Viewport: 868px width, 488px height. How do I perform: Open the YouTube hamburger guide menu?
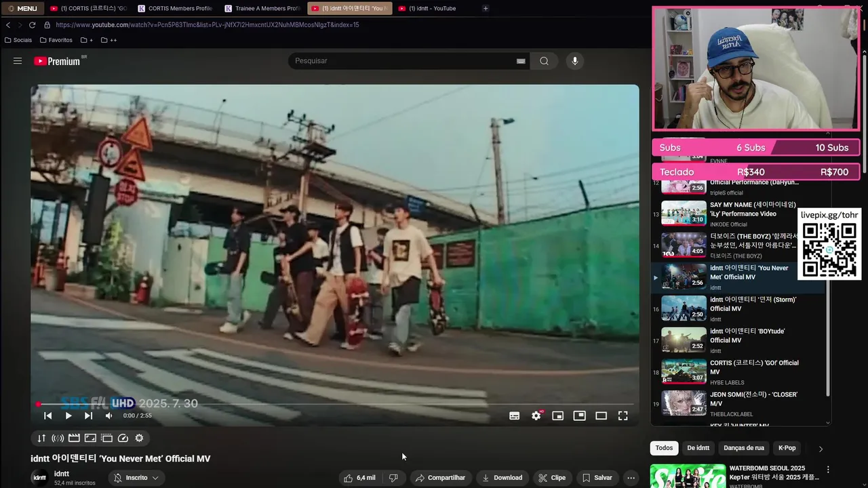click(18, 61)
